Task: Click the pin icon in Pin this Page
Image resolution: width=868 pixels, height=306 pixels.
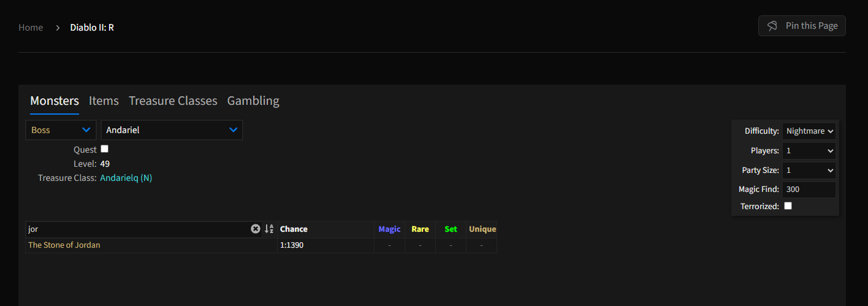Action: (x=772, y=26)
